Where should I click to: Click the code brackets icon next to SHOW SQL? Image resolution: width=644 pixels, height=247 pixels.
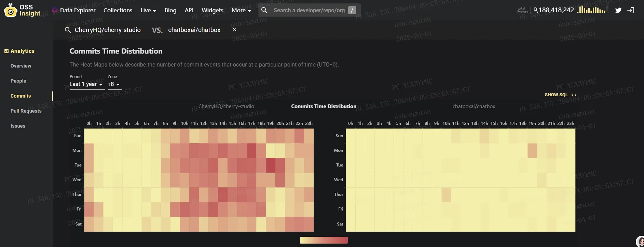tap(574, 95)
